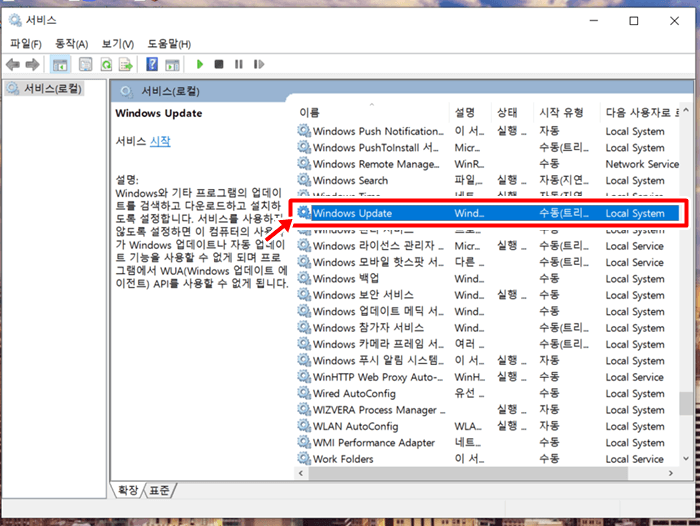
Task: Click the Forward arrow toolbar icon
Action: 33,65
